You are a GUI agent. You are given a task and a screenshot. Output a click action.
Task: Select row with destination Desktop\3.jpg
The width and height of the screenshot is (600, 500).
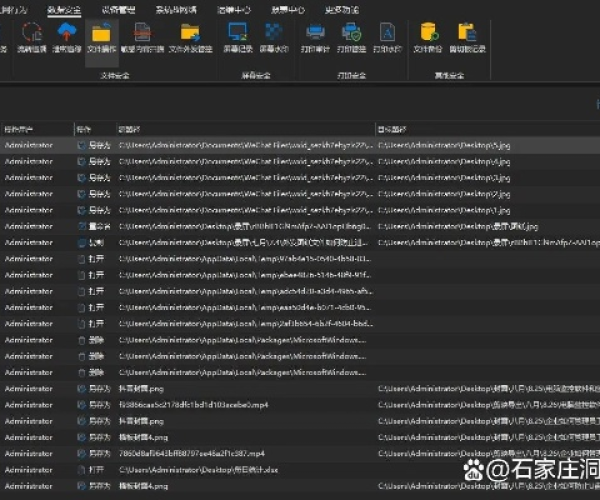(300, 178)
